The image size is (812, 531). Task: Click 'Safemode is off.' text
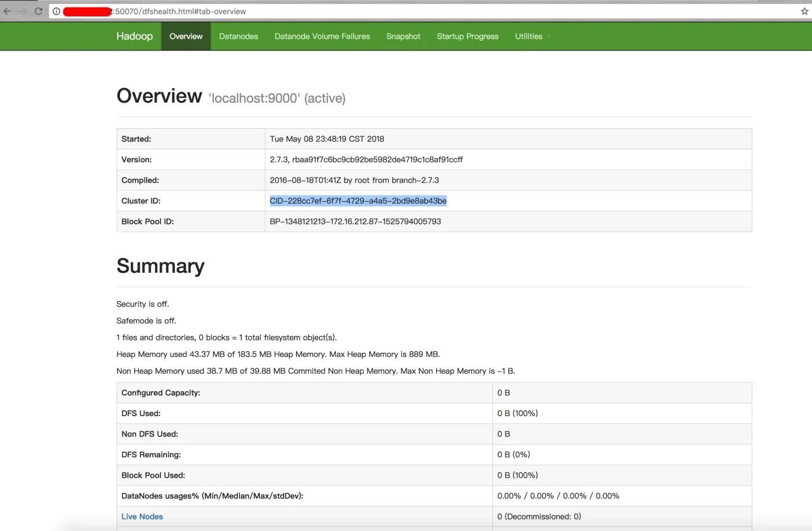tap(146, 321)
